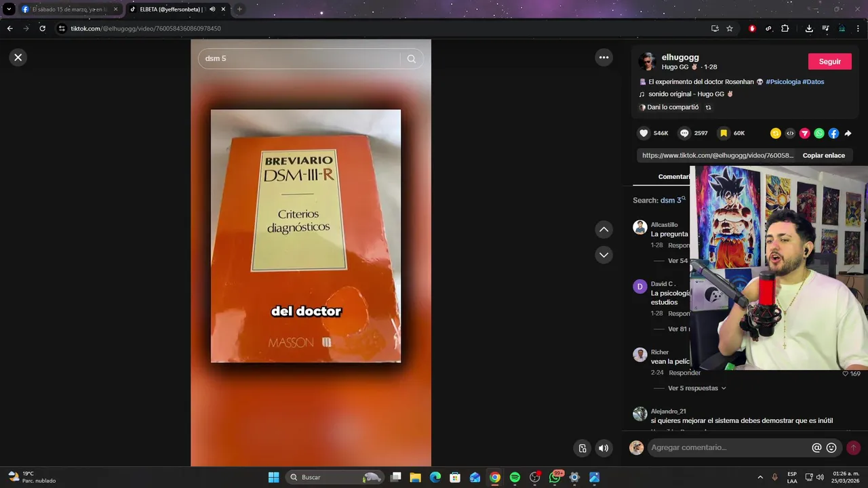Viewport: 868px width, 488px height.
Task: Reload the page with the refresh button
Action: click(42, 28)
